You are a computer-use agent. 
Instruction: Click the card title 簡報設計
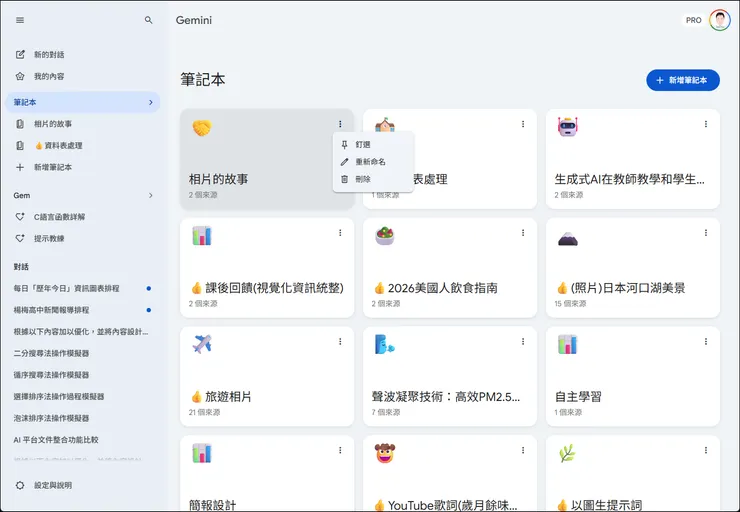[212, 505]
